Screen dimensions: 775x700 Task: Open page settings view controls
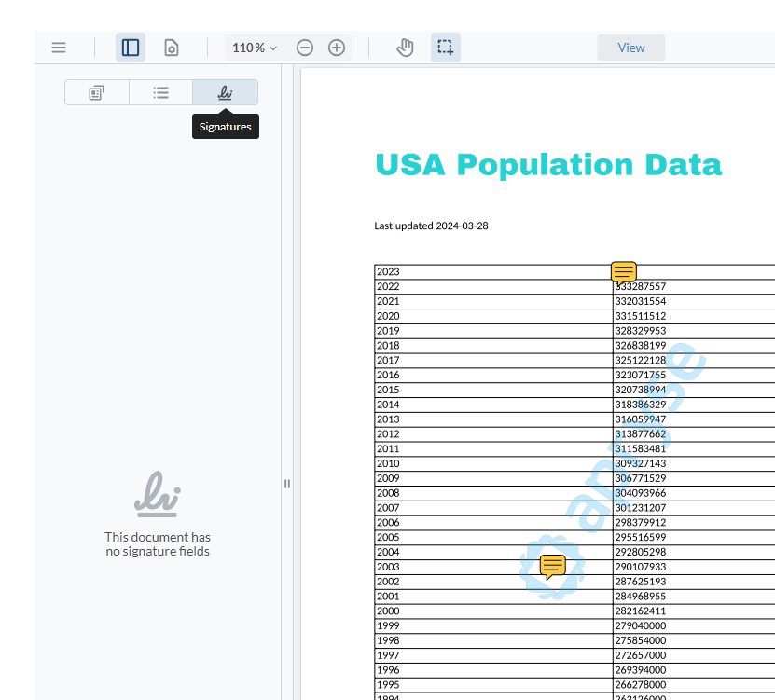click(x=171, y=48)
